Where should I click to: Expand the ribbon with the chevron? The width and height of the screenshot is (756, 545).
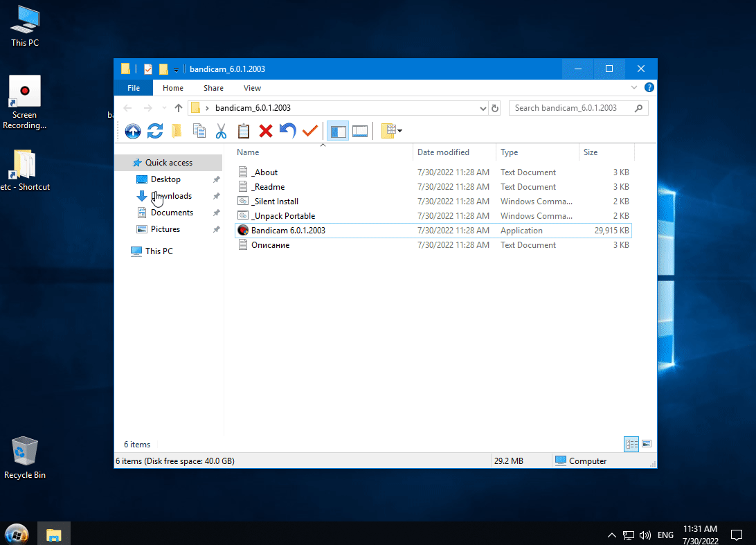[634, 87]
